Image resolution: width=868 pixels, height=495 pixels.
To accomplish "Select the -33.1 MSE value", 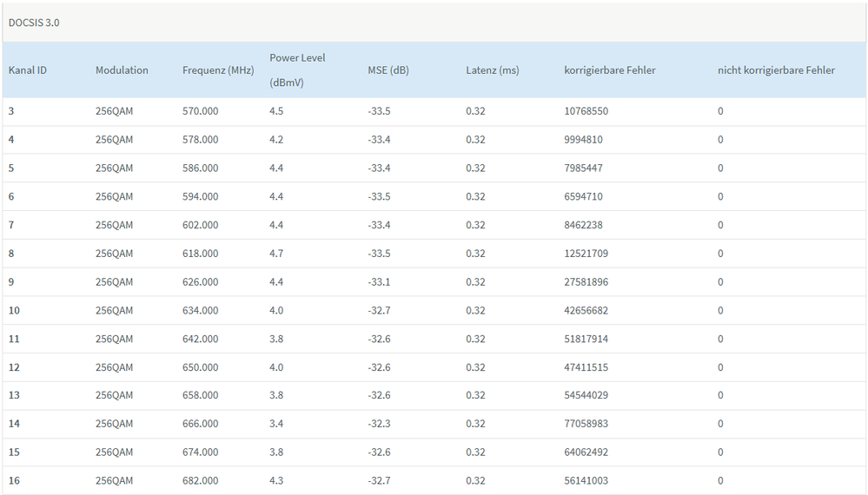I will pos(378,282).
